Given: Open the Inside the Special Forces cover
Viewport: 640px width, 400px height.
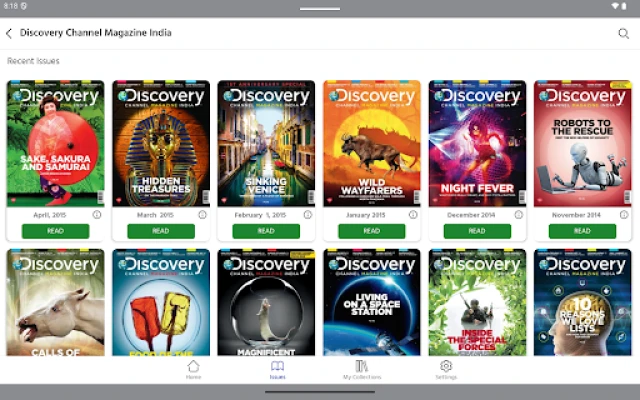Looking at the screenshot, I should click(x=477, y=302).
